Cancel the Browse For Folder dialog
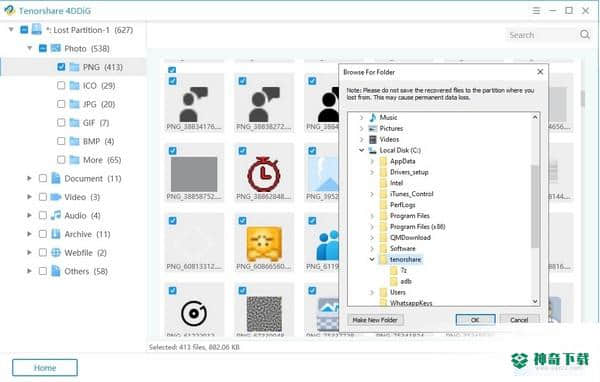600x382 pixels. click(x=519, y=320)
